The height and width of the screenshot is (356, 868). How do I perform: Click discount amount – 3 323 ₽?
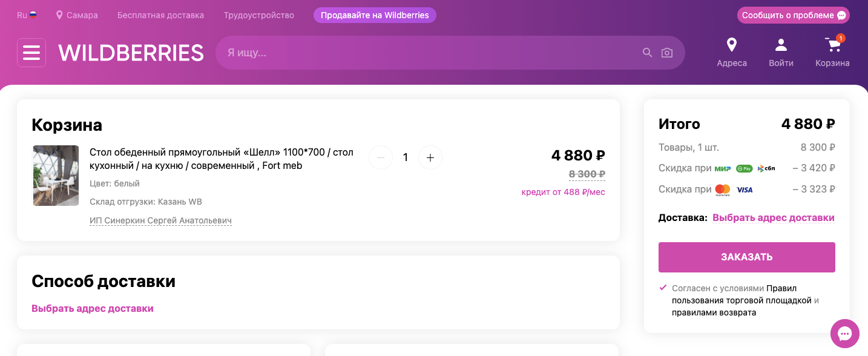[814, 189]
